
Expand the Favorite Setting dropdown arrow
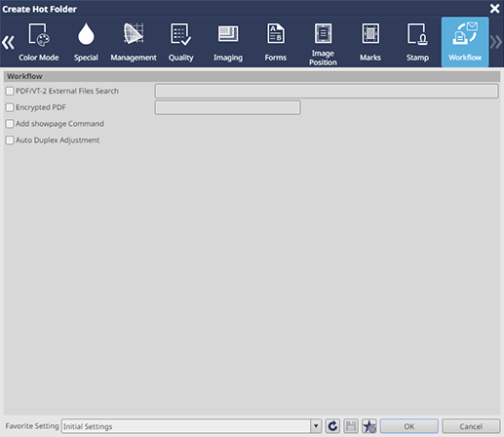[x=316, y=426]
